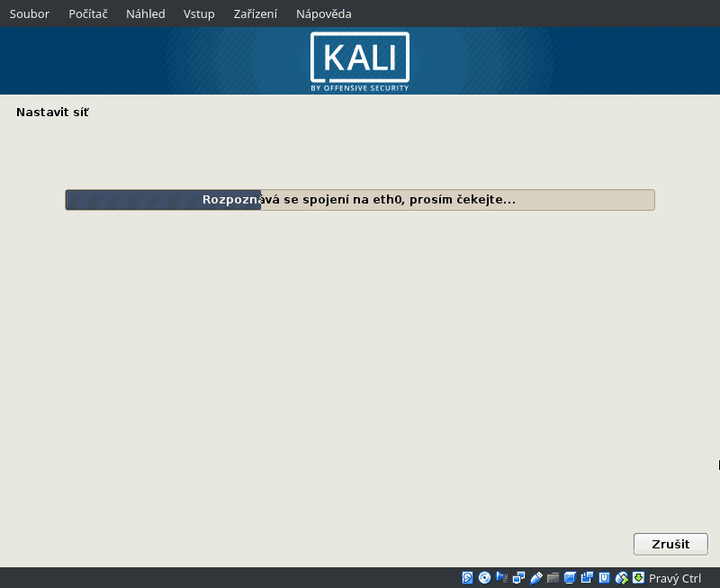This screenshot has width=720, height=588.
Task: Click the KALI logo banner
Action: pos(359,60)
